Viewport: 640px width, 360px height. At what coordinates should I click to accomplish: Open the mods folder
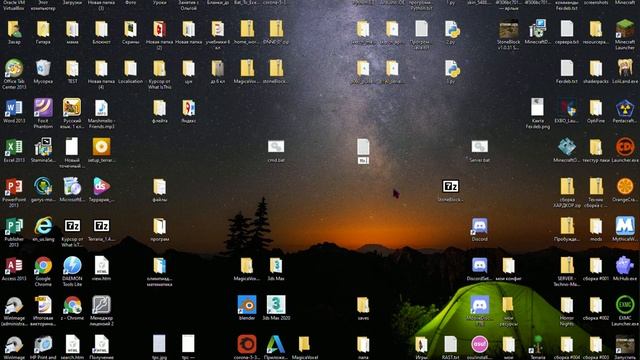[x=596, y=227]
